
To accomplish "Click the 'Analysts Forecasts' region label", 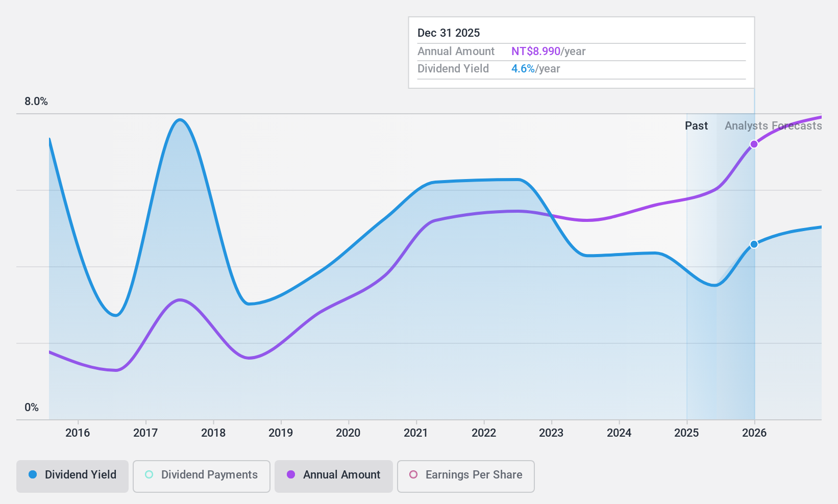I will coord(773,126).
